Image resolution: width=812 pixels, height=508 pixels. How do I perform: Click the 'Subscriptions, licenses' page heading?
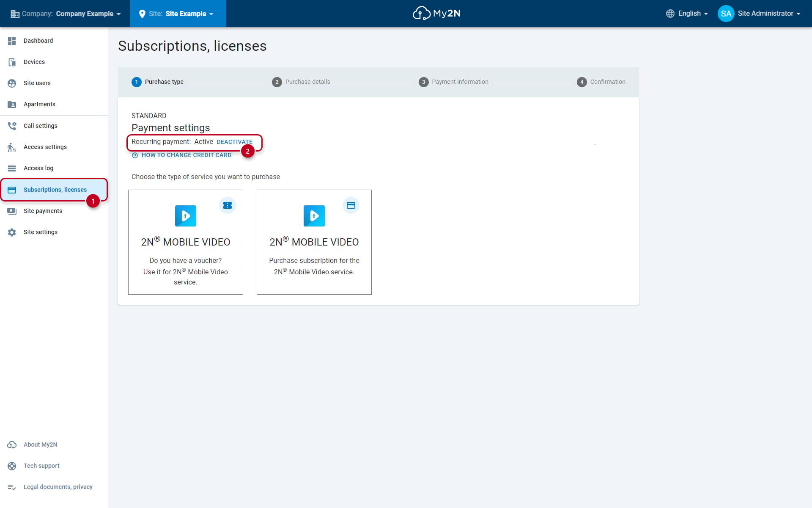tap(192, 46)
